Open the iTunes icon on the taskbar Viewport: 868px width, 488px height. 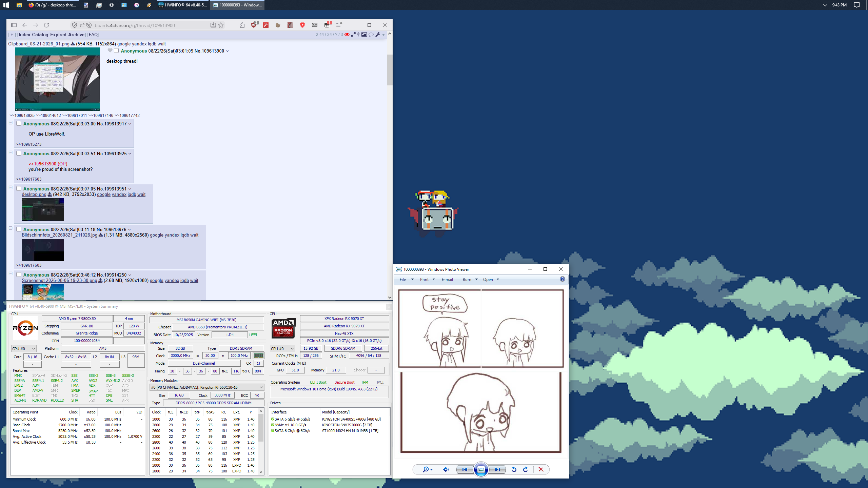137,5
